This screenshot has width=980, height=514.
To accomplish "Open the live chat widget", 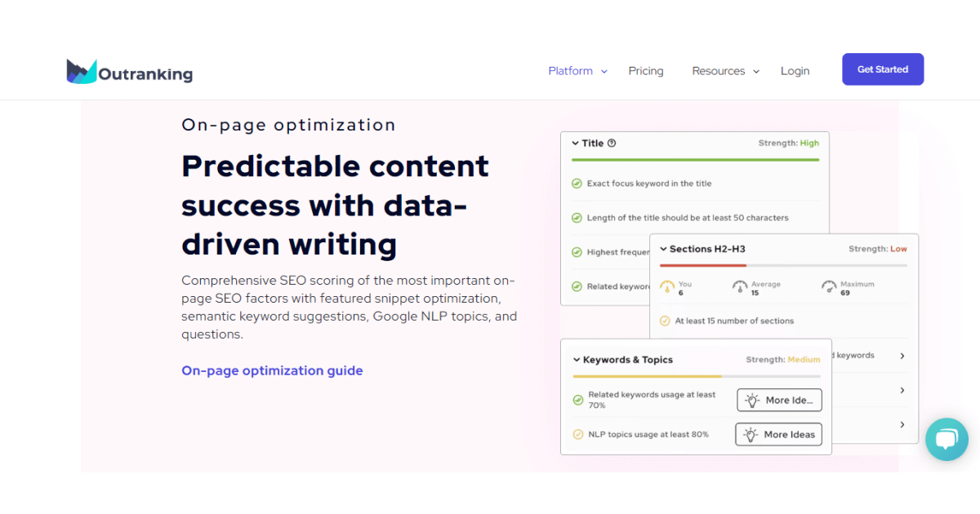I will pos(946,440).
